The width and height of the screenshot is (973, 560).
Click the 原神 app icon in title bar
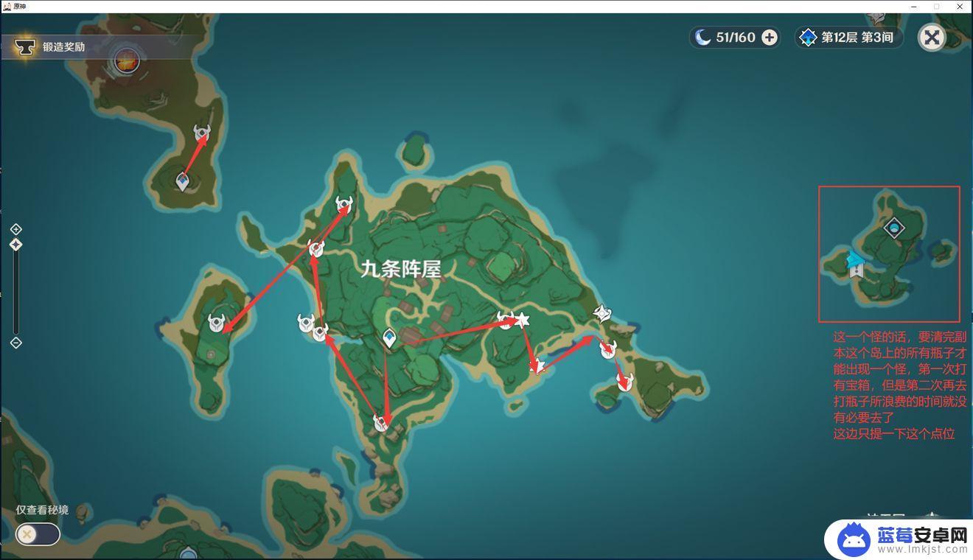(x=7, y=6)
